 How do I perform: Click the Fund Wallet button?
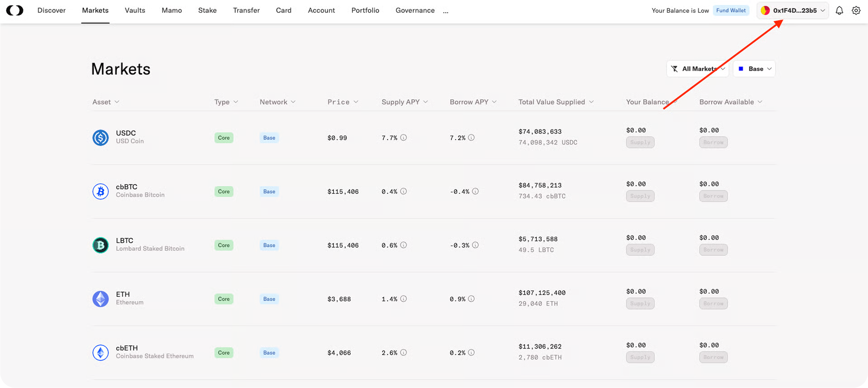tap(731, 11)
